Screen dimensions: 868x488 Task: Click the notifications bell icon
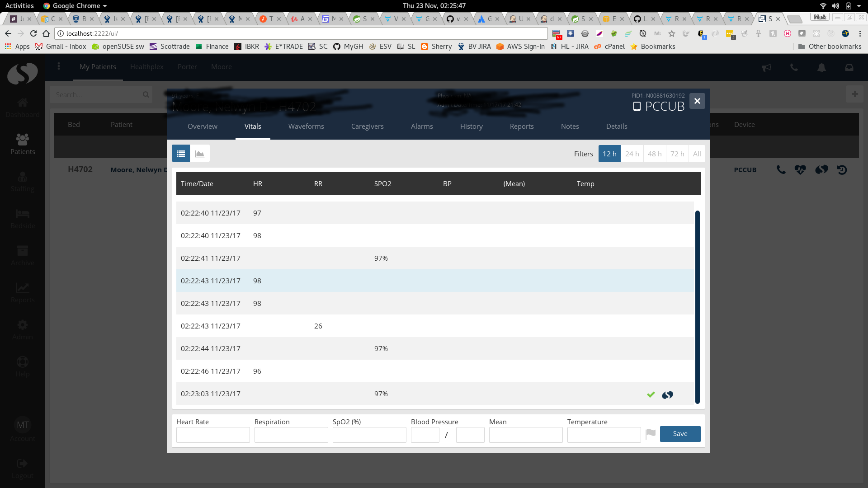(821, 67)
